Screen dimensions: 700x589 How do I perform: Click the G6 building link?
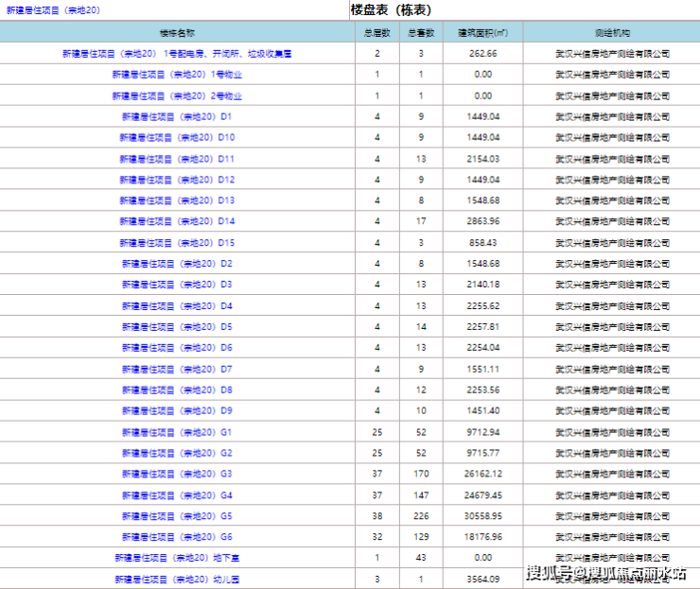177,537
